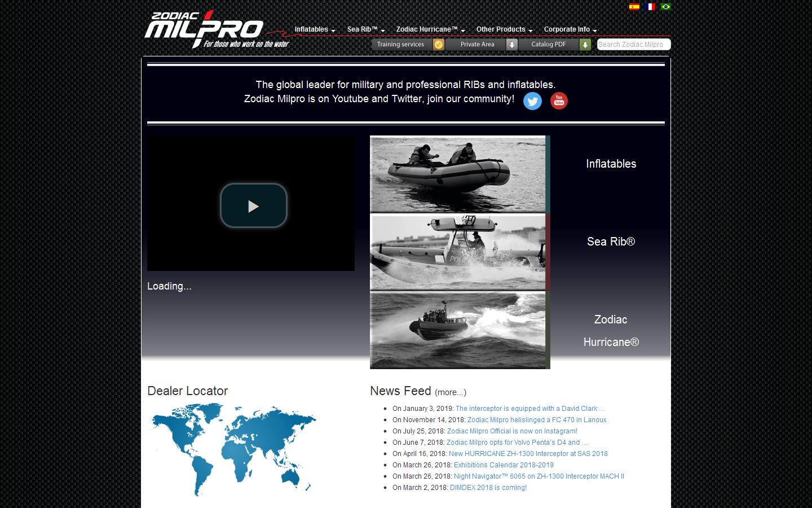812x508 pixels.
Task: Open the Corporate Info dropdown
Action: tap(569, 29)
